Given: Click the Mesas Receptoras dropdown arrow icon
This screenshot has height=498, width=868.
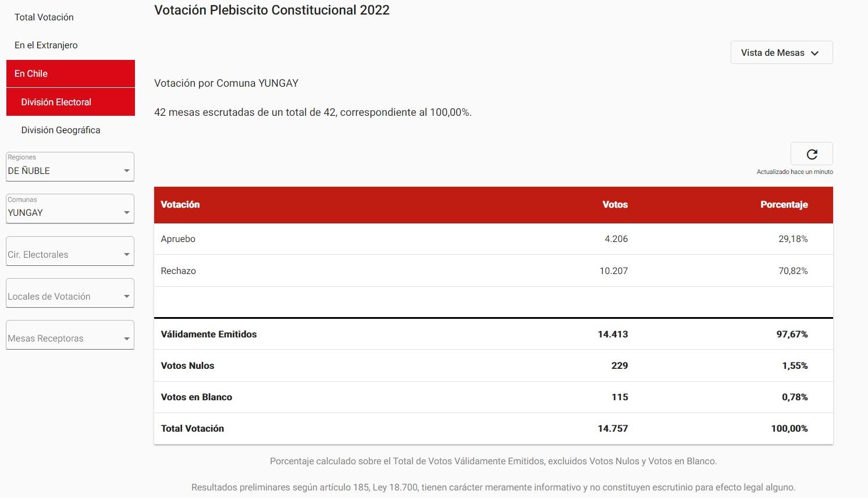Looking at the screenshot, I should (126, 339).
